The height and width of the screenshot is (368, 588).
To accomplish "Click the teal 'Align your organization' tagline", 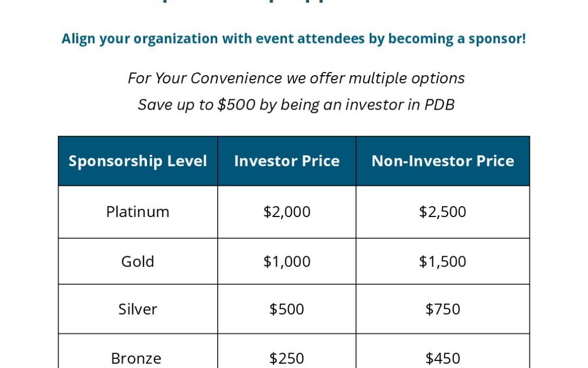I will 293,39.
